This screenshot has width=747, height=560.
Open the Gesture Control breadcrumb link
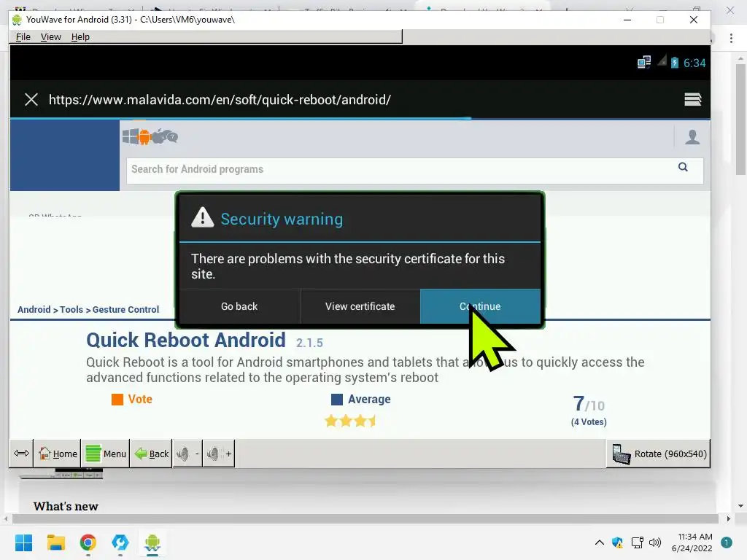click(x=125, y=309)
